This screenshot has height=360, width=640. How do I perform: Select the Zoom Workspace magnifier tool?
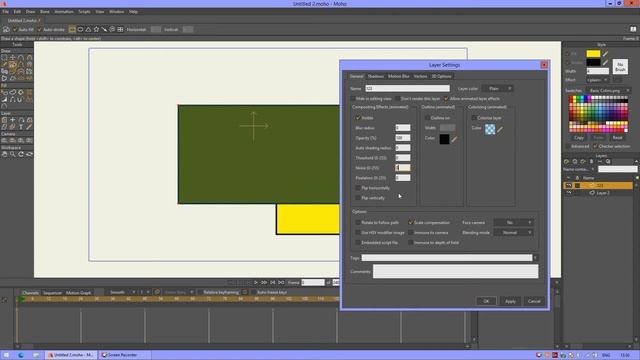pos(13,154)
